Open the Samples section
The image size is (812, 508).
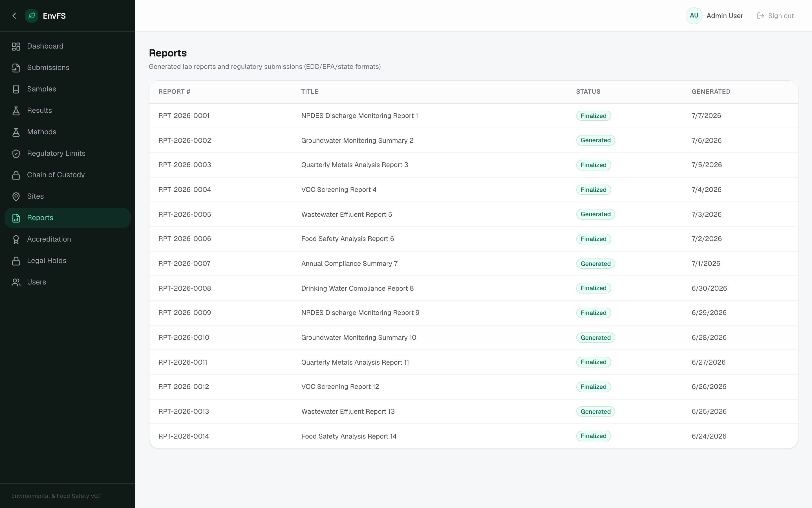67,89
